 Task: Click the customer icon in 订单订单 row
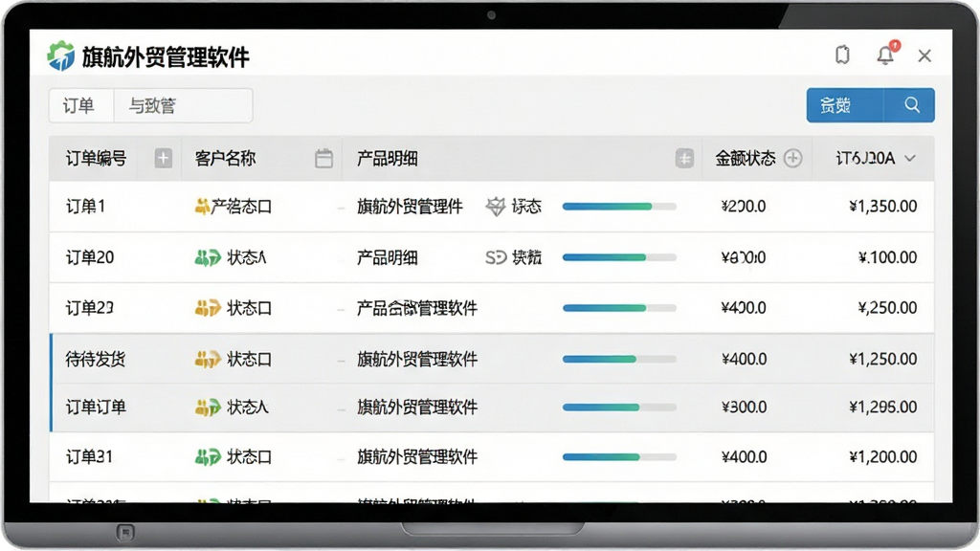coord(208,408)
